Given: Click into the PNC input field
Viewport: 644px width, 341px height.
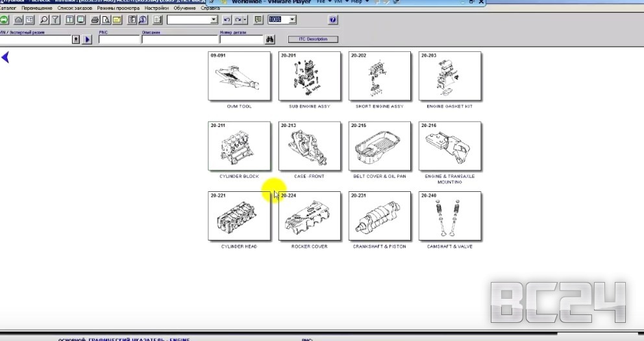Looking at the screenshot, I should (x=119, y=40).
